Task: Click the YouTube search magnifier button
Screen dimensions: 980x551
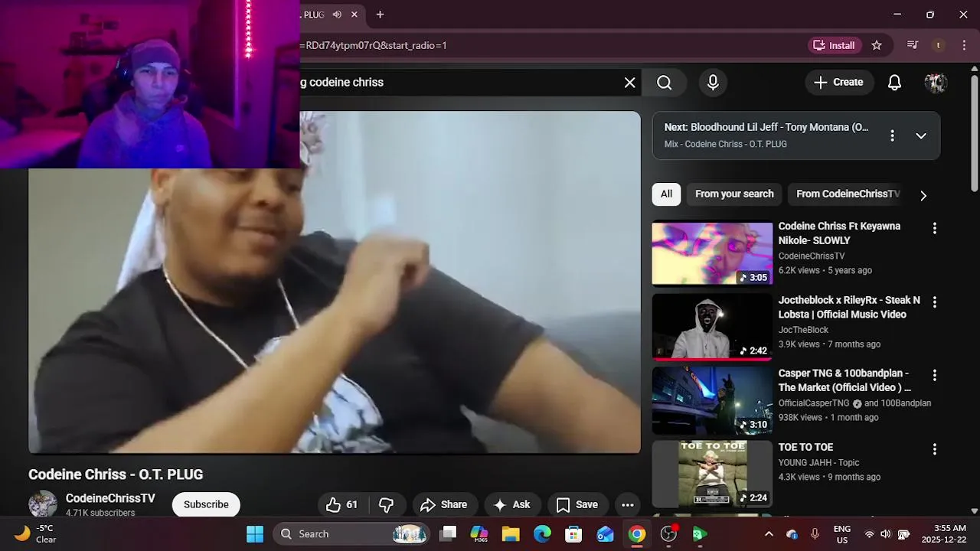Action: [x=664, y=83]
